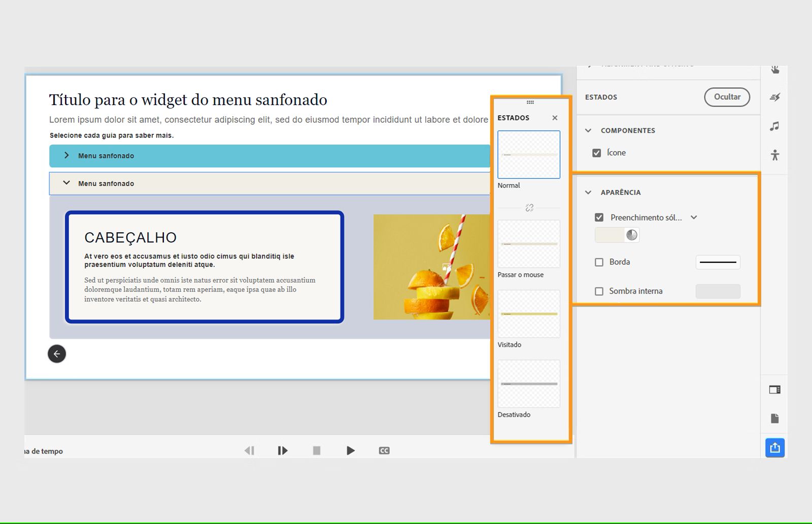The height and width of the screenshot is (524, 812).
Task: Click the CC closed captions icon
Action: pos(384,450)
